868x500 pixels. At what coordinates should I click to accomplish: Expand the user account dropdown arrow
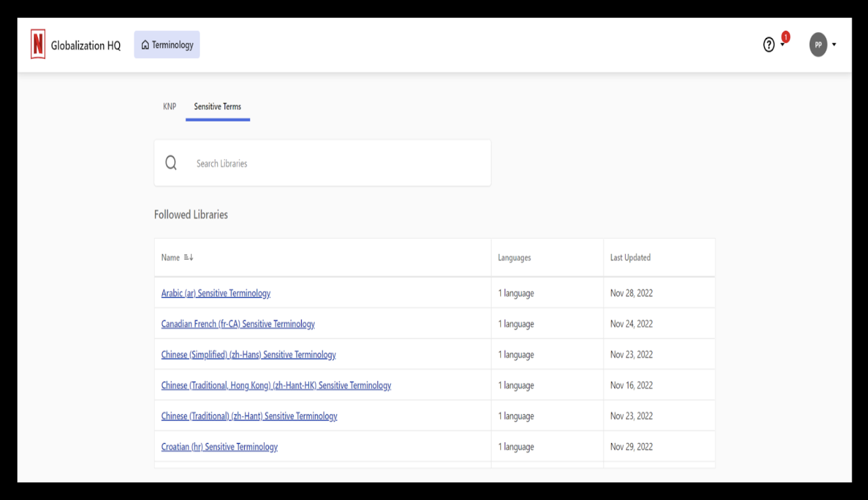834,45
